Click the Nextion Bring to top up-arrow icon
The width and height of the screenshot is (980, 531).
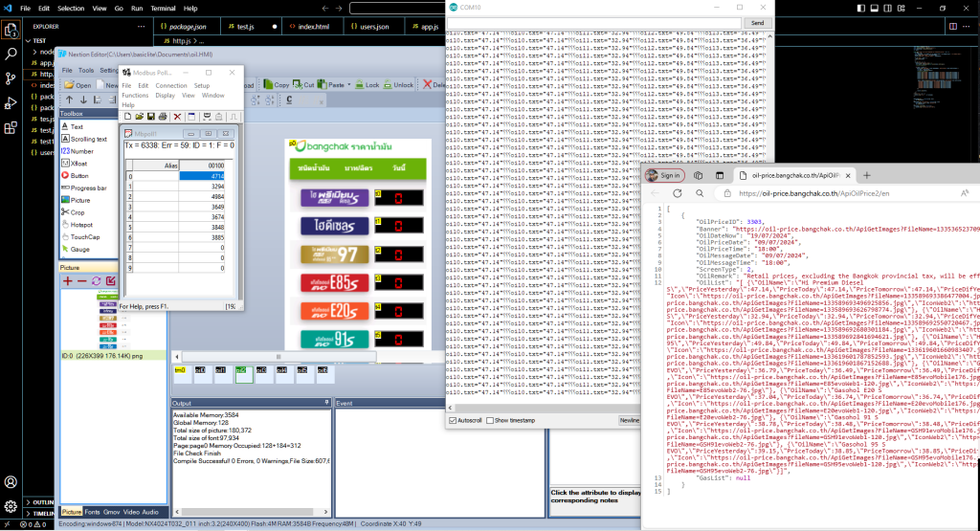[69, 100]
